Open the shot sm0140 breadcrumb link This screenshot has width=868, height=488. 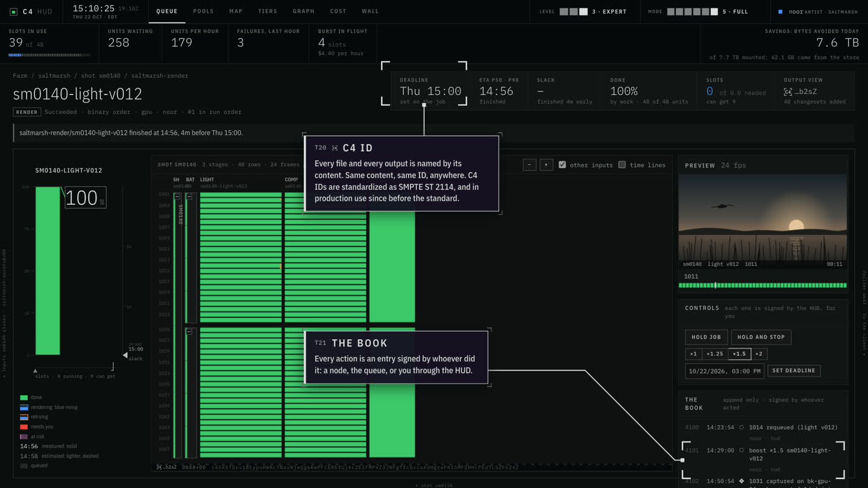pyautogui.click(x=101, y=76)
